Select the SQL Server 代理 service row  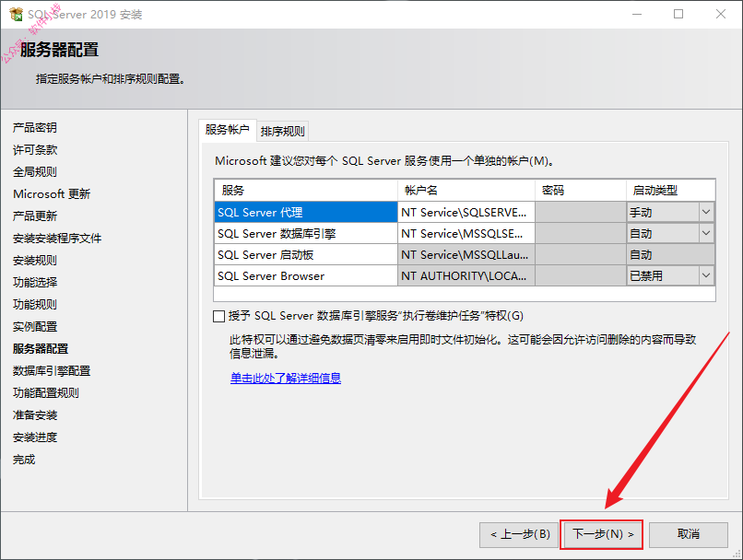click(306, 212)
